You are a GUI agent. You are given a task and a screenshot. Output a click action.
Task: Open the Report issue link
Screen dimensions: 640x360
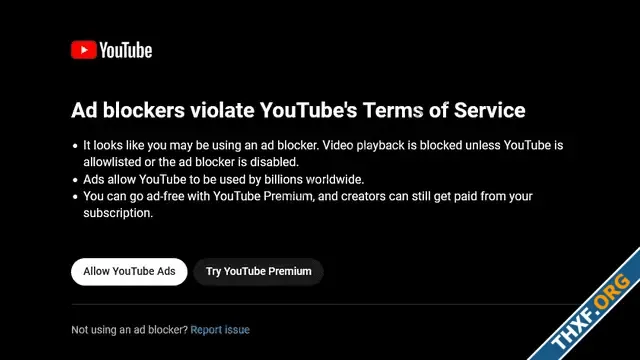[x=220, y=330]
